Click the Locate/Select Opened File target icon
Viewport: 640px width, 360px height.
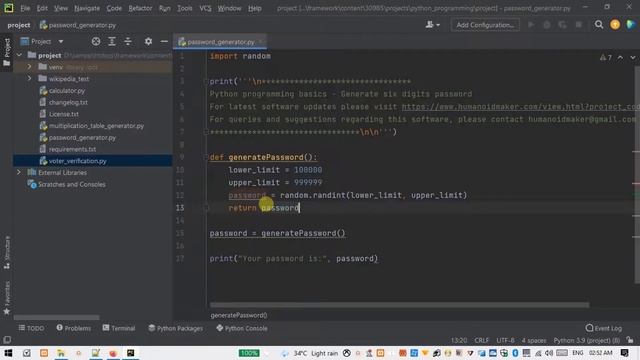96,41
